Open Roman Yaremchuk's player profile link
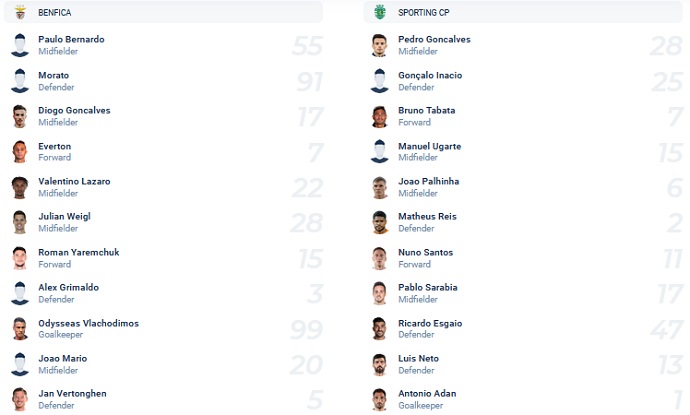690x415 pixels. click(78, 252)
